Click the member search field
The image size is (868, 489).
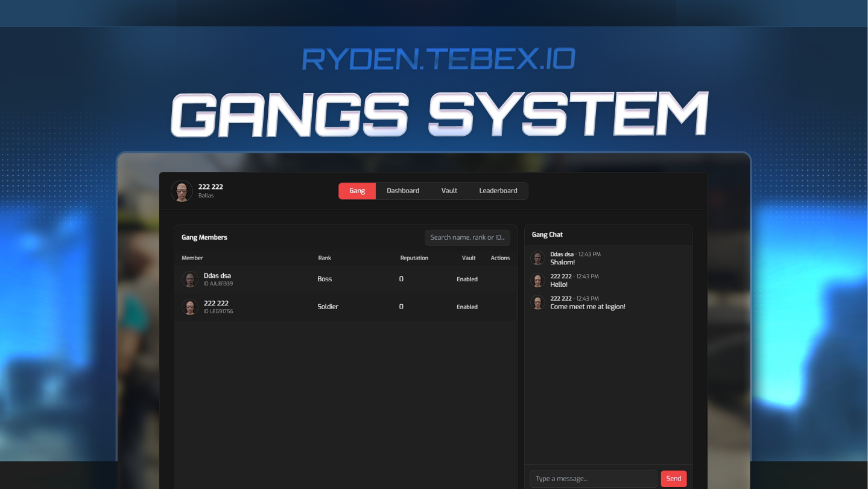tap(467, 237)
